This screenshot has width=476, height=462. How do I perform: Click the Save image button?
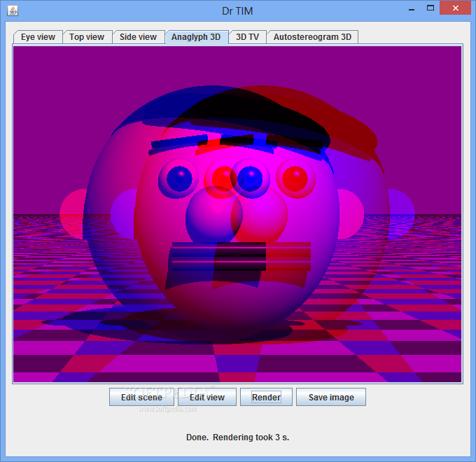tap(331, 397)
